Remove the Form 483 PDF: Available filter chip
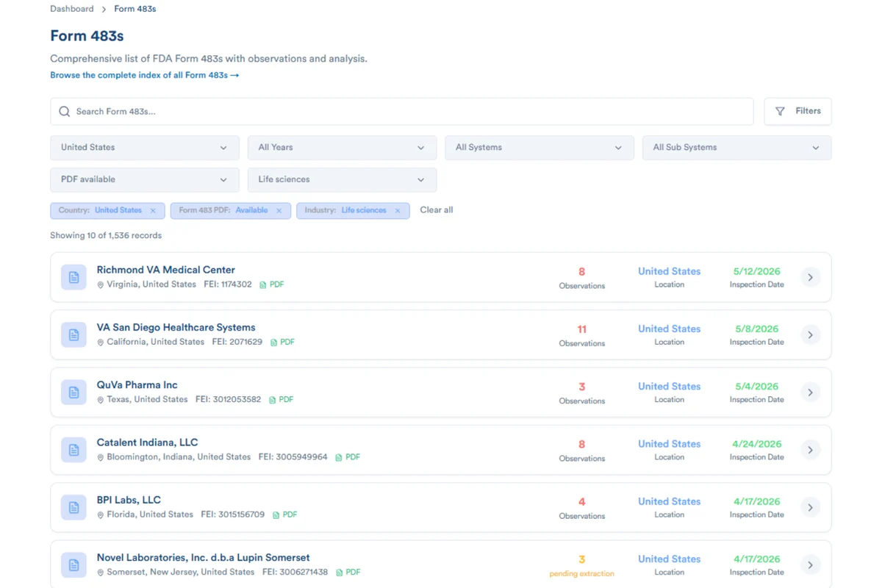Viewport: 882px width, 588px height. click(279, 211)
